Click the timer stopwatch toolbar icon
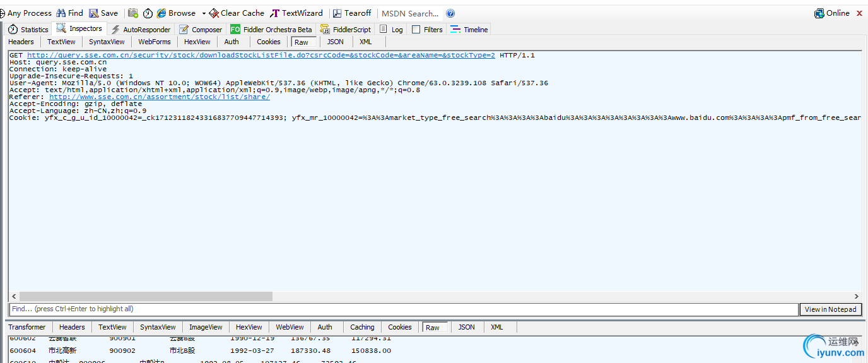 point(148,13)
